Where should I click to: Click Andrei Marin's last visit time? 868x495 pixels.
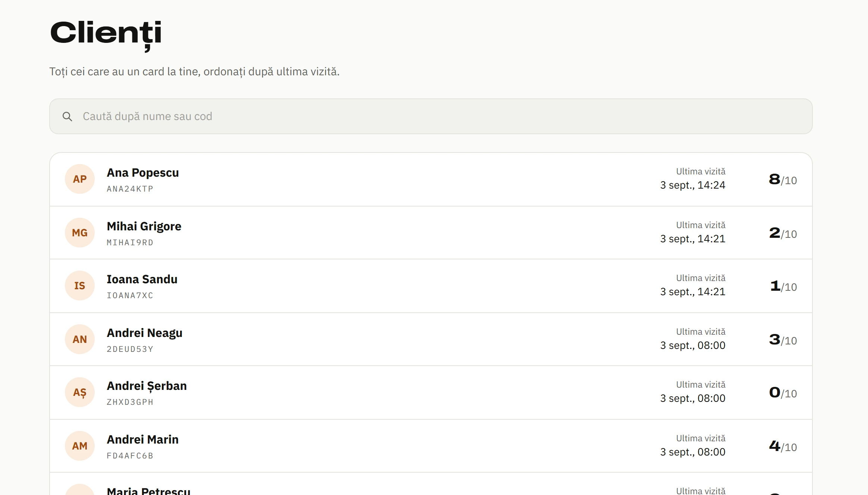(x=693, y=452)
